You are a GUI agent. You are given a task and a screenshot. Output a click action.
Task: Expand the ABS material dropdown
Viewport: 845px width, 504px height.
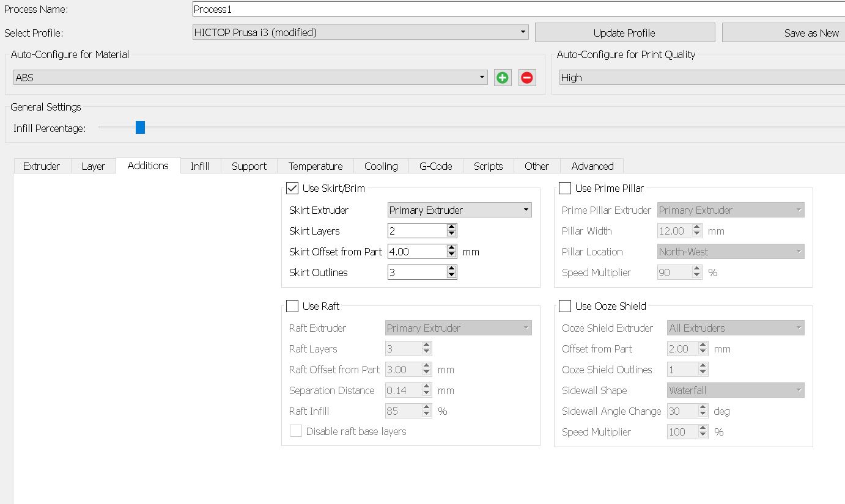pos(249,78)
